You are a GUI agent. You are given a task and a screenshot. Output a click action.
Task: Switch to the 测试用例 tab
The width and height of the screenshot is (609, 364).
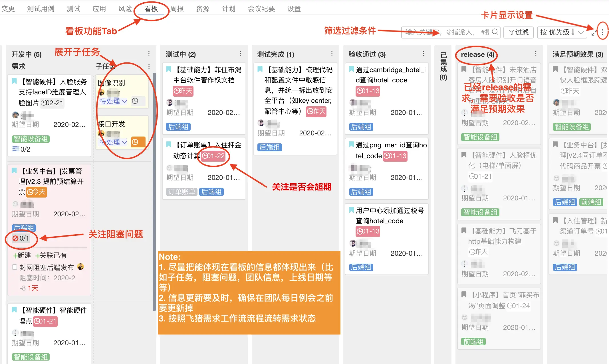pyautogui.click(x=41, y=9)
